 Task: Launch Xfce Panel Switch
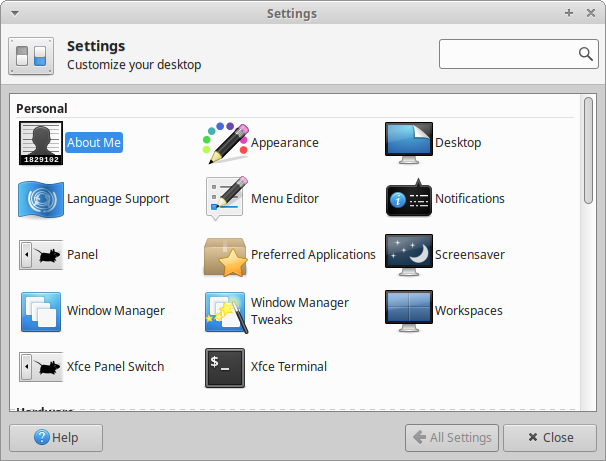click(41, 367)
